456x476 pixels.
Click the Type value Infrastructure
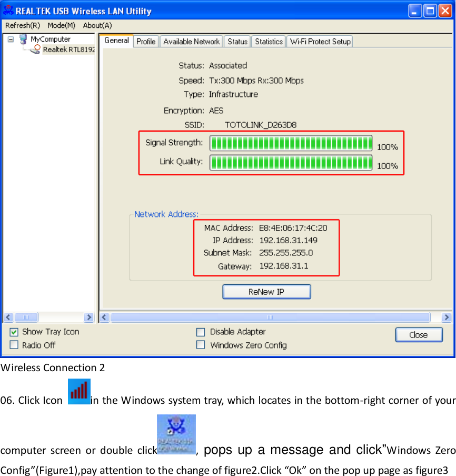233,94
